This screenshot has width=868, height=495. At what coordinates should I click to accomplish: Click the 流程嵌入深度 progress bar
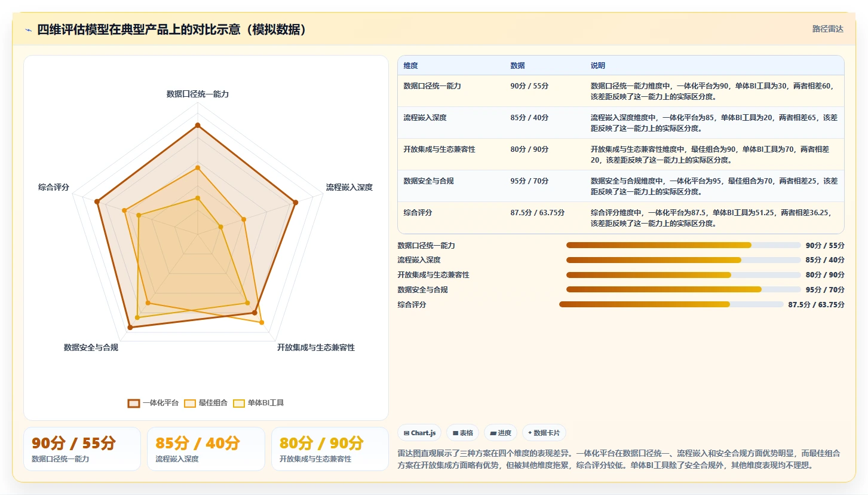(x=683, y=260)
